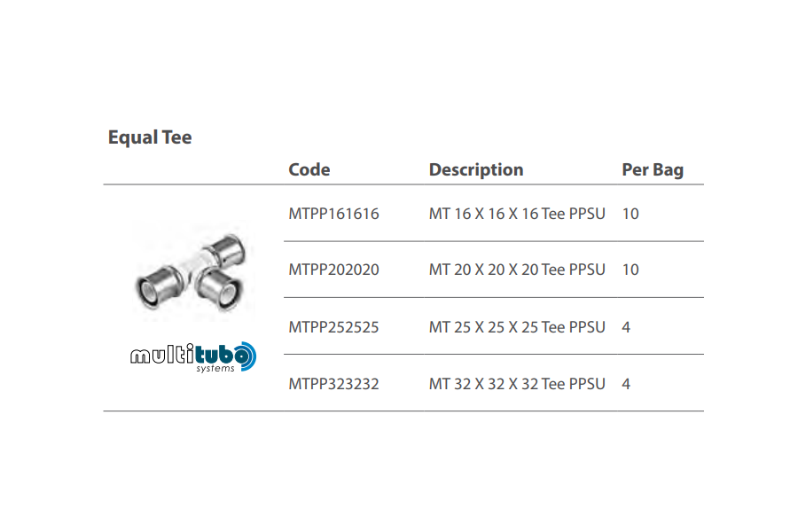Click the Description column header

476,169
